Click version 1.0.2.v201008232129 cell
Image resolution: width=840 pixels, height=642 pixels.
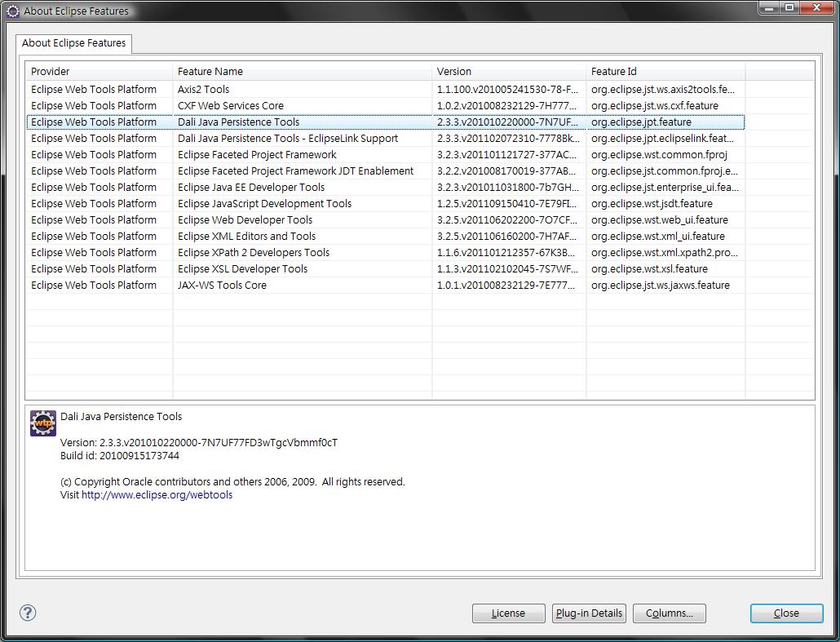tap(506, 105)
